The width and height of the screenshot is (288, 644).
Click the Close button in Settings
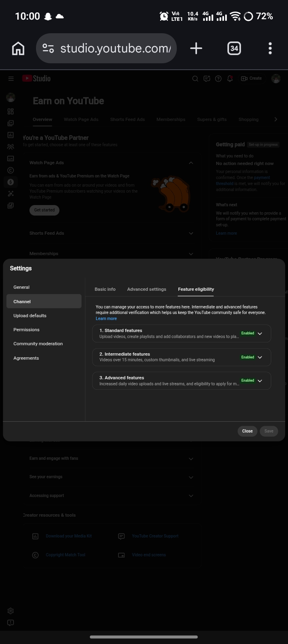point(248,431)
